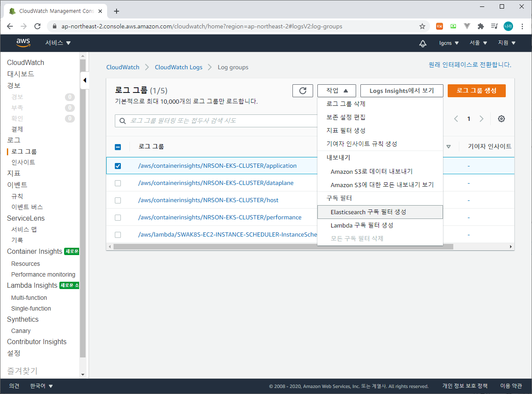
Task: Check the lambda SWAK8S log group checkbox
Action: tap(118, 234)
